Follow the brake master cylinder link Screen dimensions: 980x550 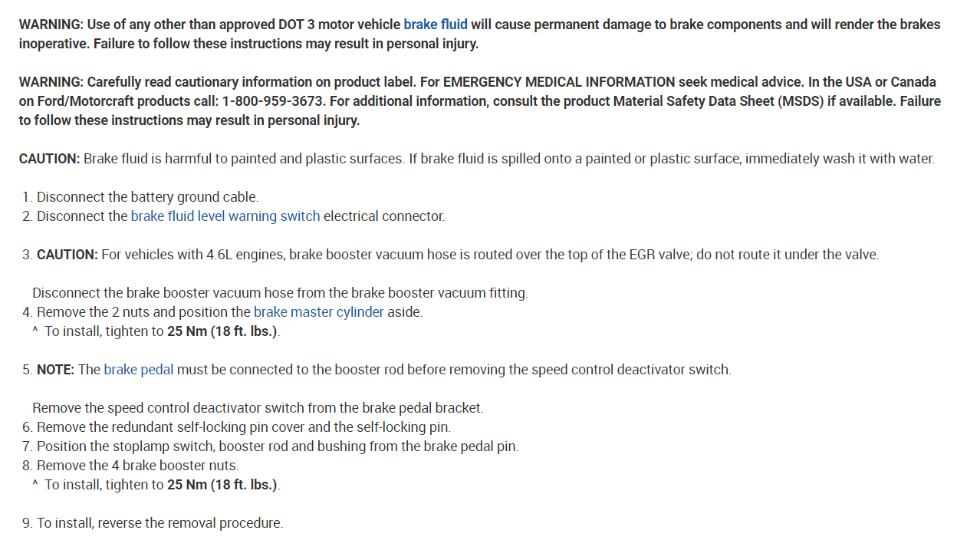point(318,312)
